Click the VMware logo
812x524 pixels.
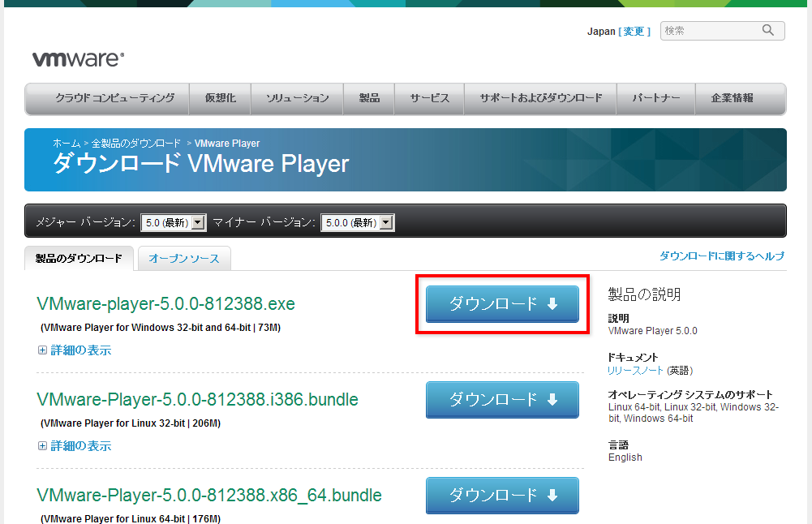pyautogui.click(x=78, y=59)
